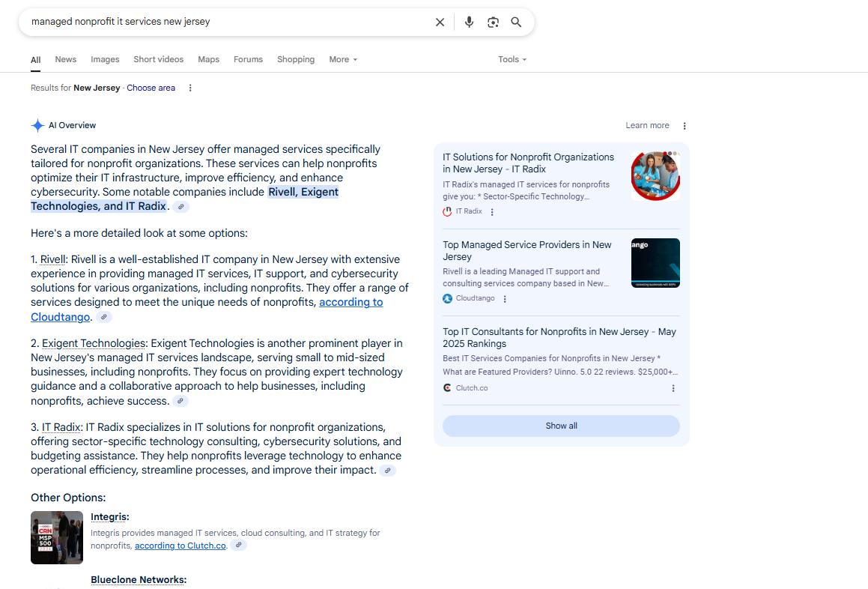Click Clutch.co favicon in source card

[x=447, y=388]
